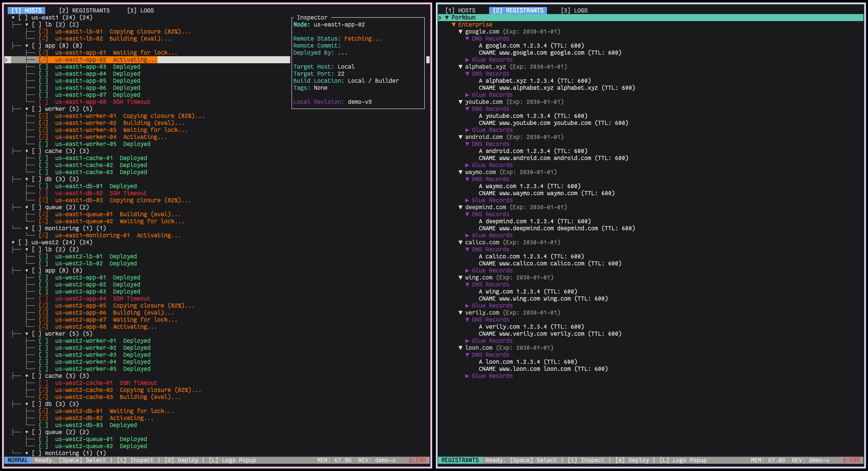Collapse the us-west2 db group
The width and height of the screenshot is (868, 471).
[x=27, y=404]
